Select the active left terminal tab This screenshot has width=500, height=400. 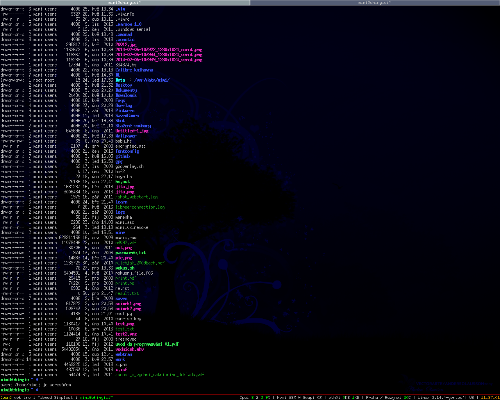pos(125,3)
